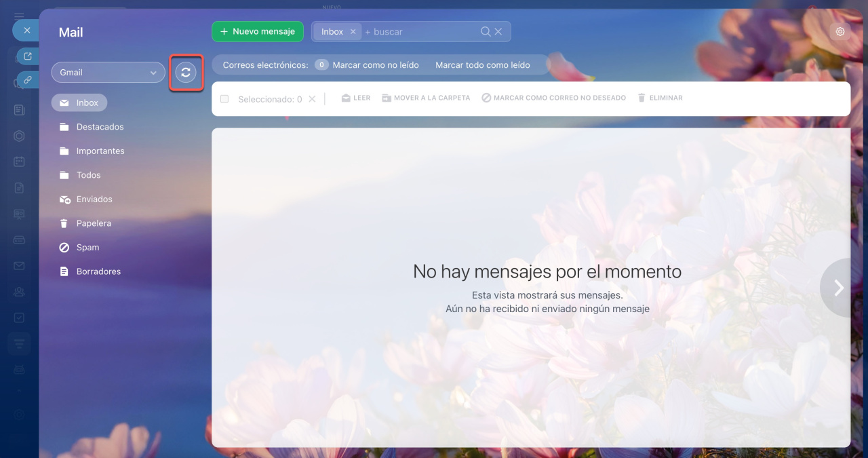Click MOVER A LA CARPETA action
The width and height of the screenshot is (868, 458).
pyautogui.click(x=426, y=98)
